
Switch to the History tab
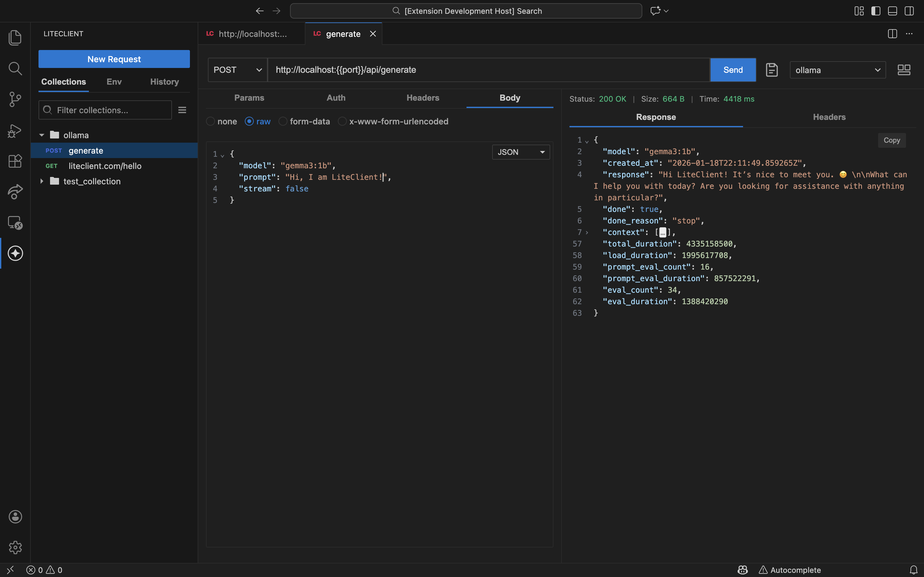[164, 82]
